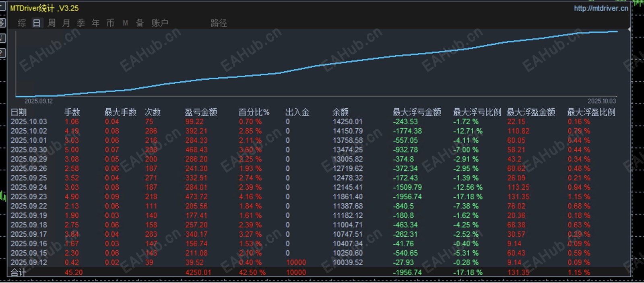The image size is (644, 283).
Task: Select the 2025.09.26 date row
Action: click(29, 169)
